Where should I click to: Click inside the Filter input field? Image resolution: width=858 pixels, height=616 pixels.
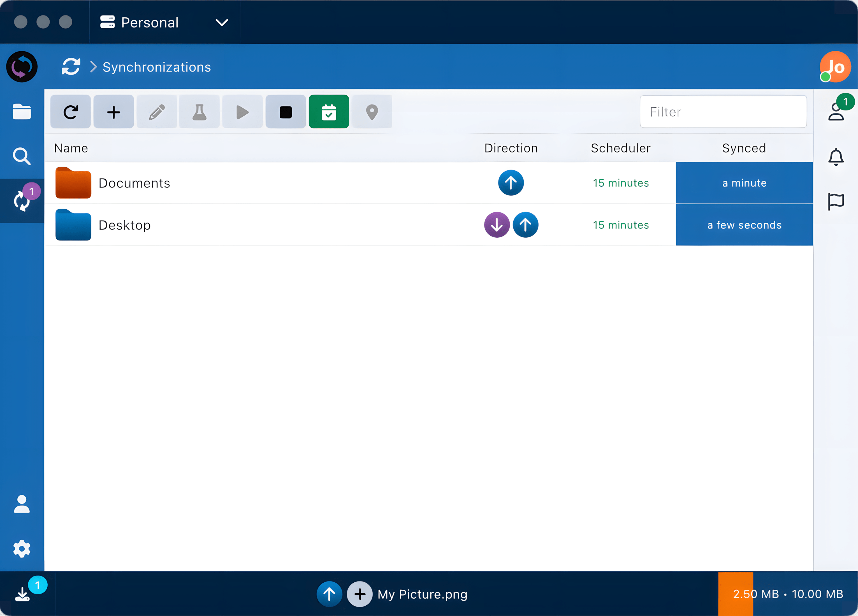click(723, 112)
